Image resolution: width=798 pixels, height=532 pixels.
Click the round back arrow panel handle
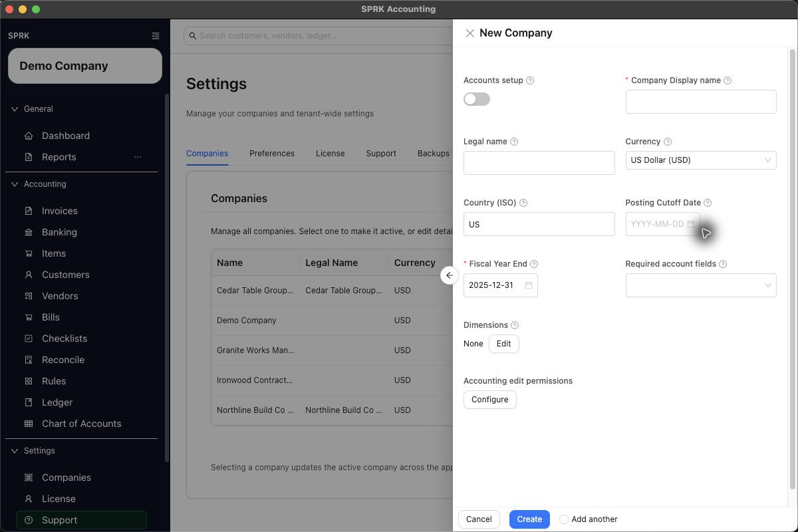click(450, 275)
